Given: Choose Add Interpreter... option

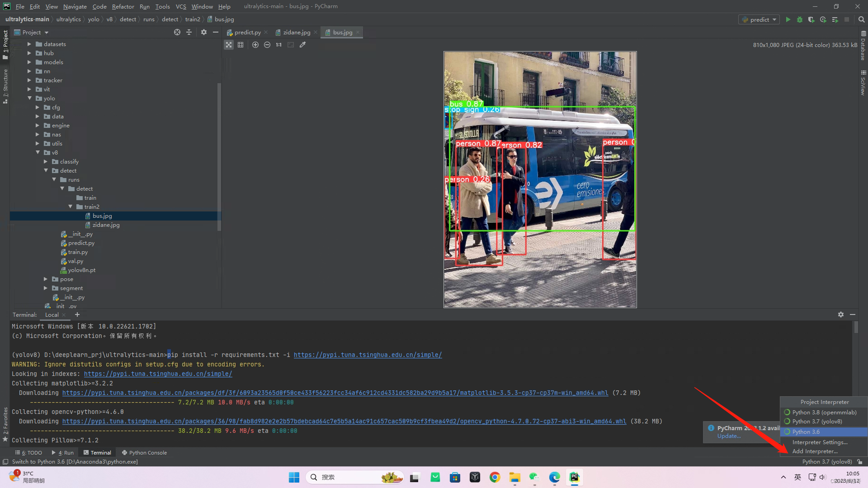Looking at the screenshot, I should pyautogui.click(x=824, y=451).
